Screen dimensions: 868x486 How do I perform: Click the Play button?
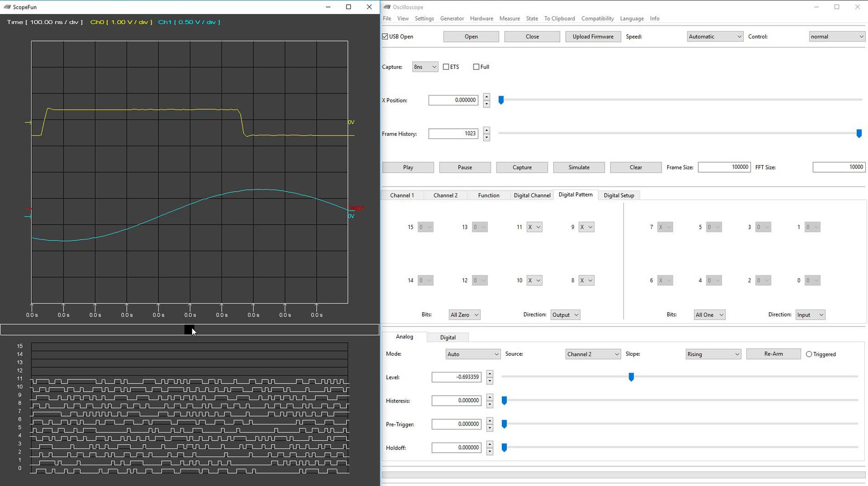[x=408, y=167]
